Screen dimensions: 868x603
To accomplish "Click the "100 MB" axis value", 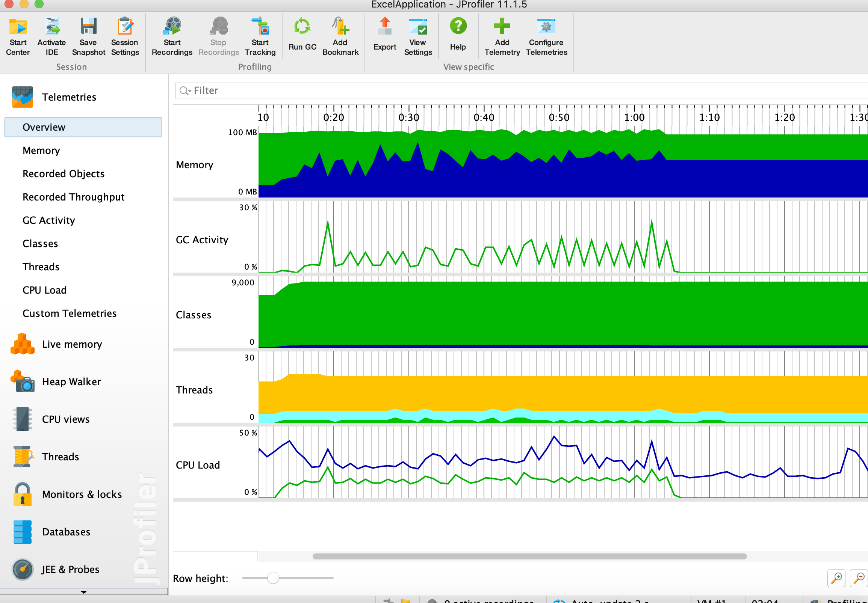I will click(x=242, y=132).
